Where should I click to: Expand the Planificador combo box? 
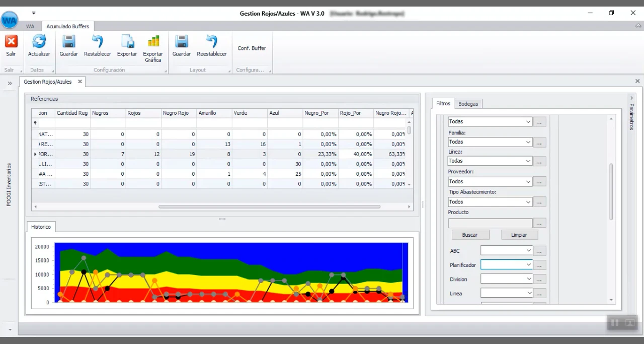tap(528, 264)
